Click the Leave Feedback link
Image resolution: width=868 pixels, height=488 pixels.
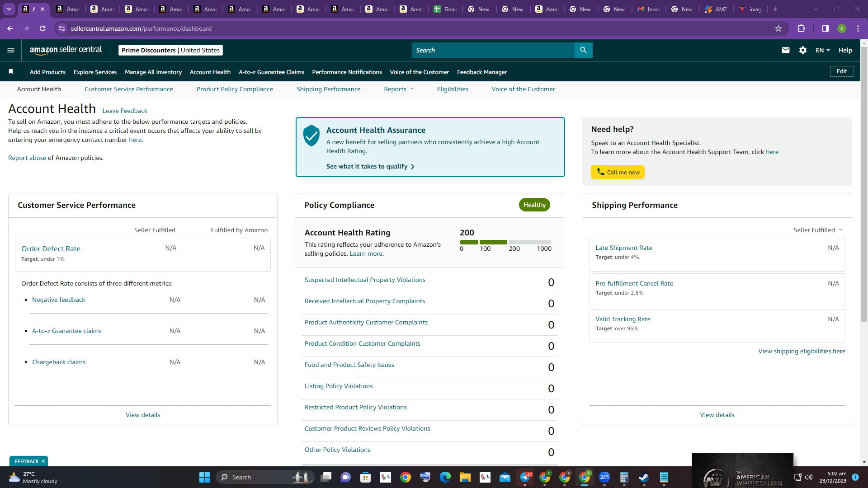pos(125,111)
